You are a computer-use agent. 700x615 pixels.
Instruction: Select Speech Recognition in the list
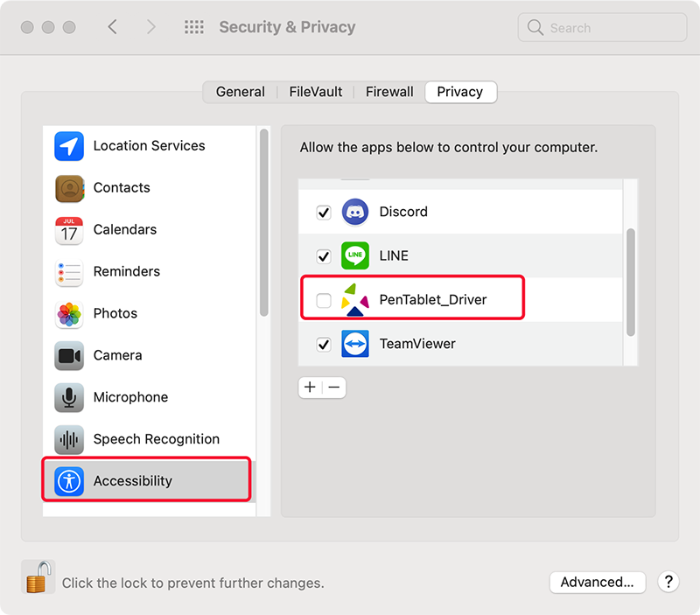click(149, 439)
